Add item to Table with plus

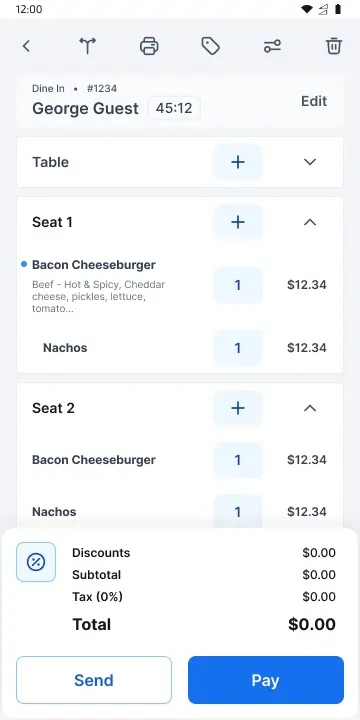[238, 162]
